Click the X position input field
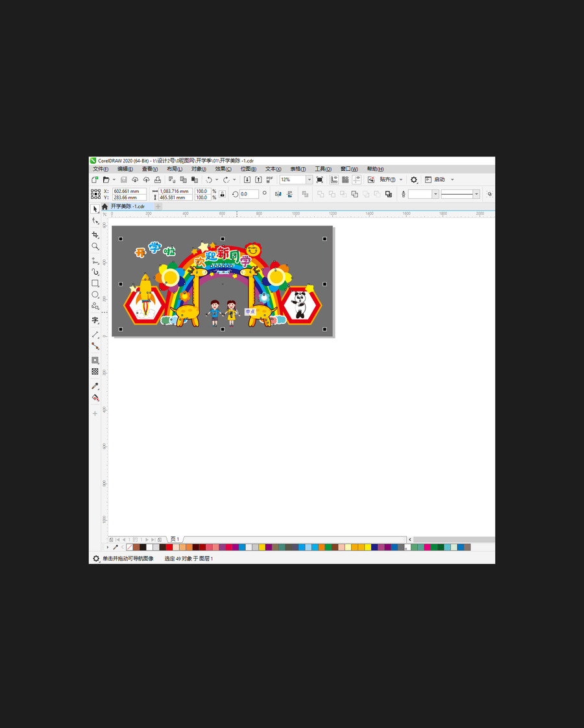Viewport: 584px width, 728px height. click(129, 191)
